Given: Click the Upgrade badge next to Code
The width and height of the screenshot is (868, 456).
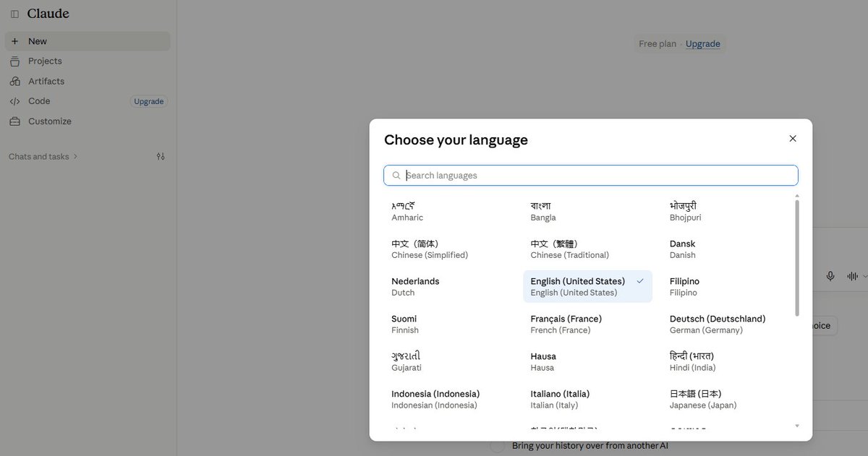Looking at the screenshot, I should pyautogui.click(x=149, y=102).
